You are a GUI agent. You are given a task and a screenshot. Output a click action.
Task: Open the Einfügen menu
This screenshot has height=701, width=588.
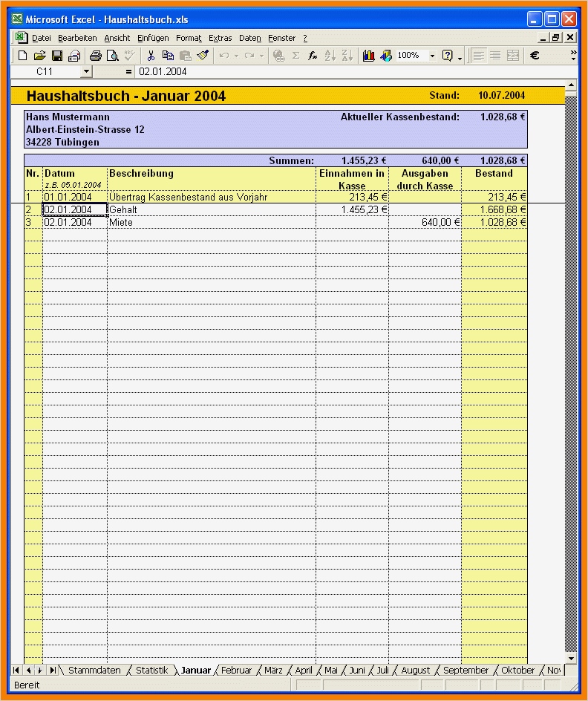[x=153, y=38]
